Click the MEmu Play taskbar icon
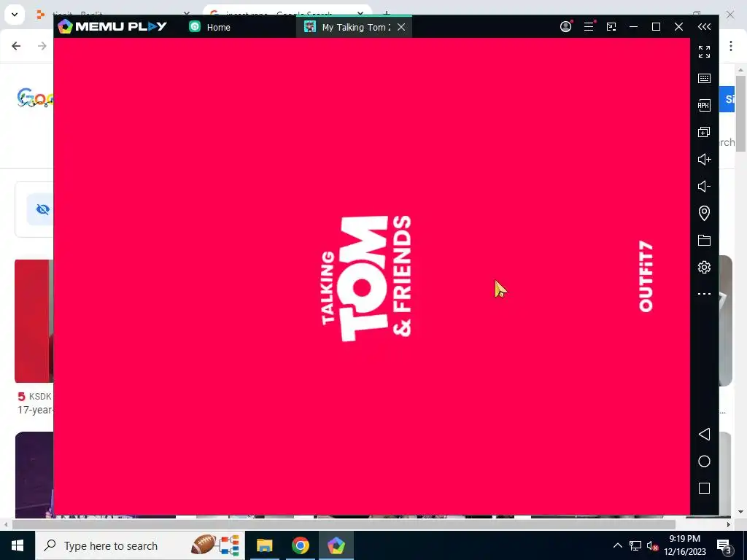The height and width of the screenshot is (560, 747). pyautogui.click(x=336, y=545)
